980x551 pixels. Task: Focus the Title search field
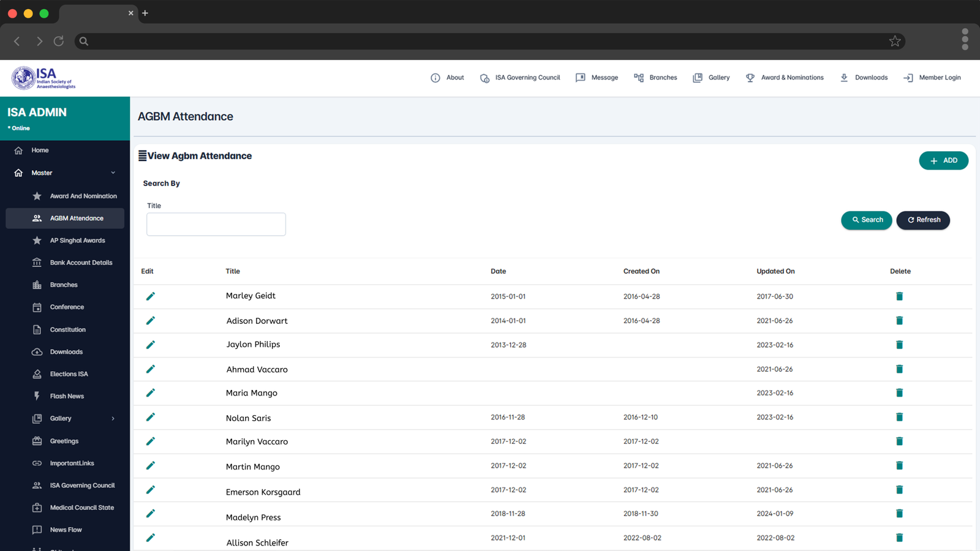(216, 224)
